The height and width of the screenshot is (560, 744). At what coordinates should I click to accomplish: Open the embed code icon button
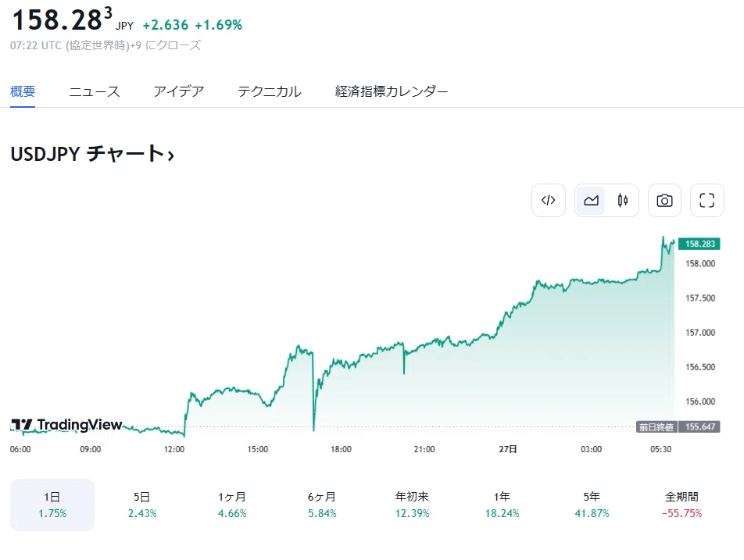[549, 200]
